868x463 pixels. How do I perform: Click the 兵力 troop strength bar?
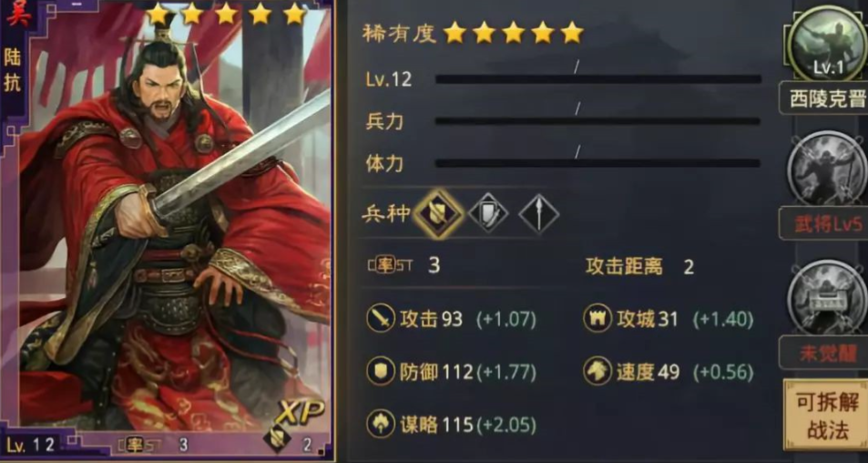pyautogui.click(x=597, y=121)
